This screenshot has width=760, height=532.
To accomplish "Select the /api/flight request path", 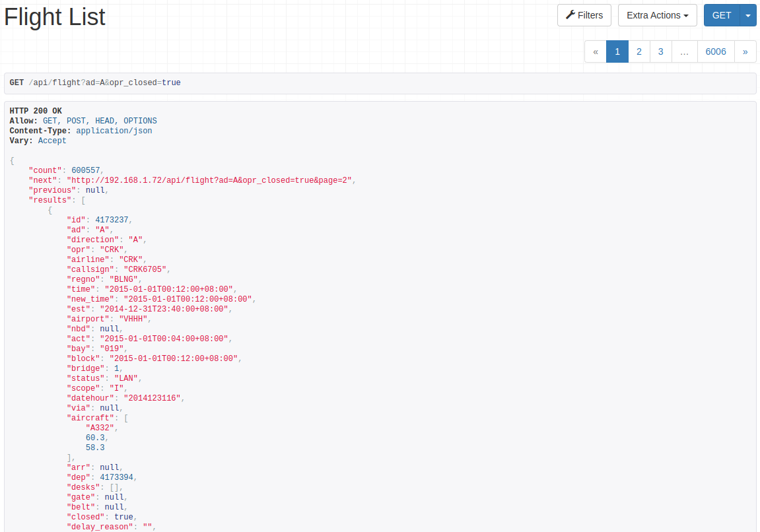I will tap(55, 83).
